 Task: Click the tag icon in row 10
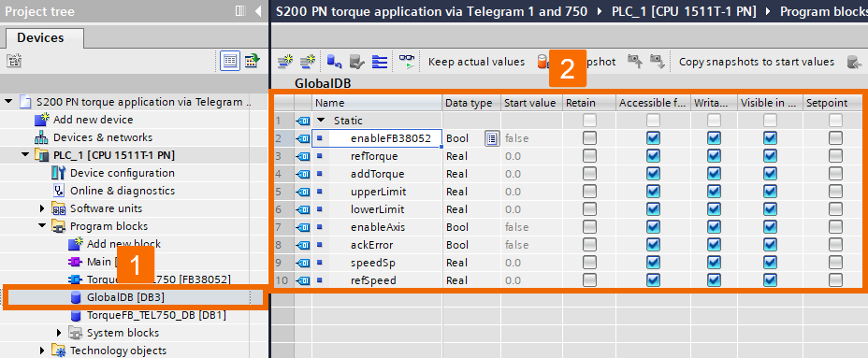tap(303, 280)
